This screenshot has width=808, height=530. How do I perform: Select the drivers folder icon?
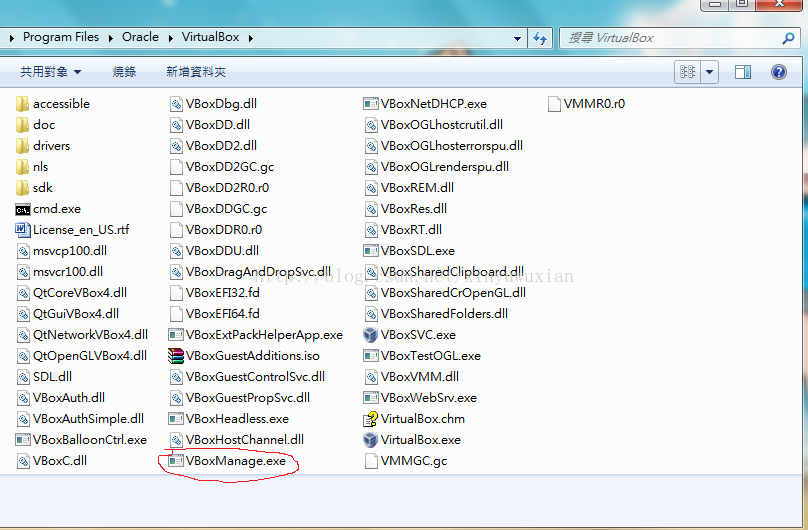(x=22, y=146)
